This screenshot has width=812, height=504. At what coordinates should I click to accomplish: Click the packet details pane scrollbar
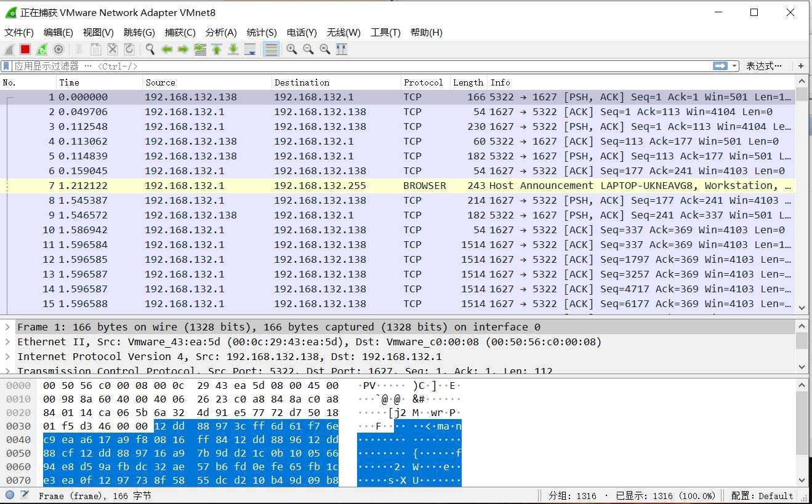[802, 346]
